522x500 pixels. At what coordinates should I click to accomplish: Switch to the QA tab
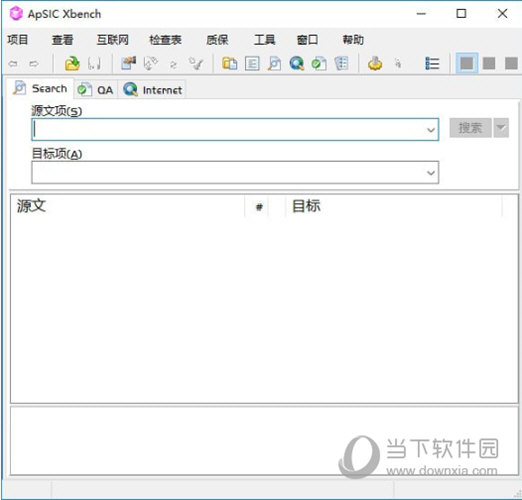pyautogui.click(x=95, y=90)
